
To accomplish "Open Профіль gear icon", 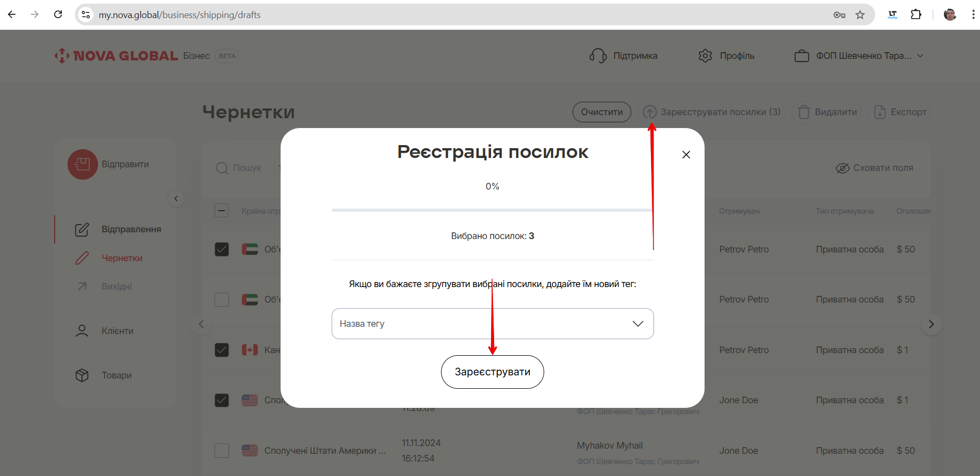I will (x=705, y=56).
